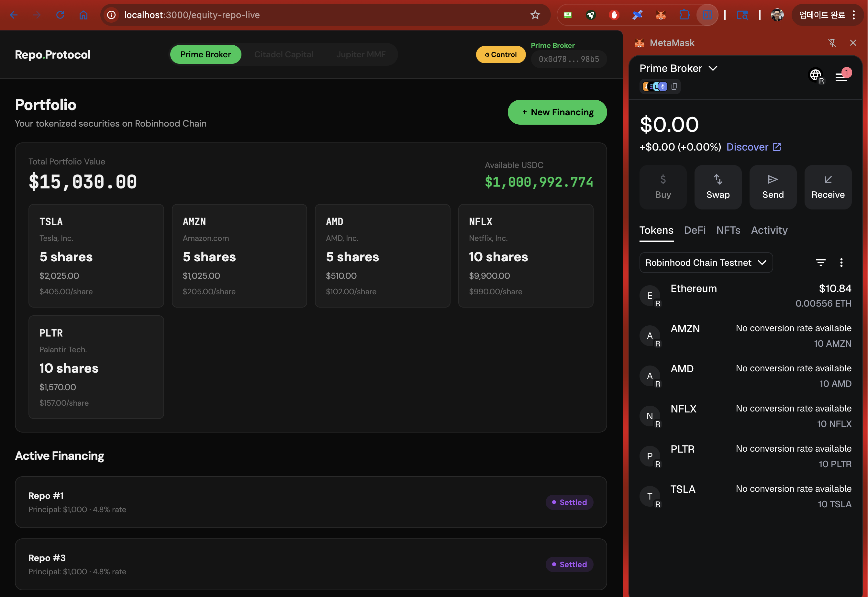Open the Robinhood Chain Testnet network dropdown

tap(706, 263)
